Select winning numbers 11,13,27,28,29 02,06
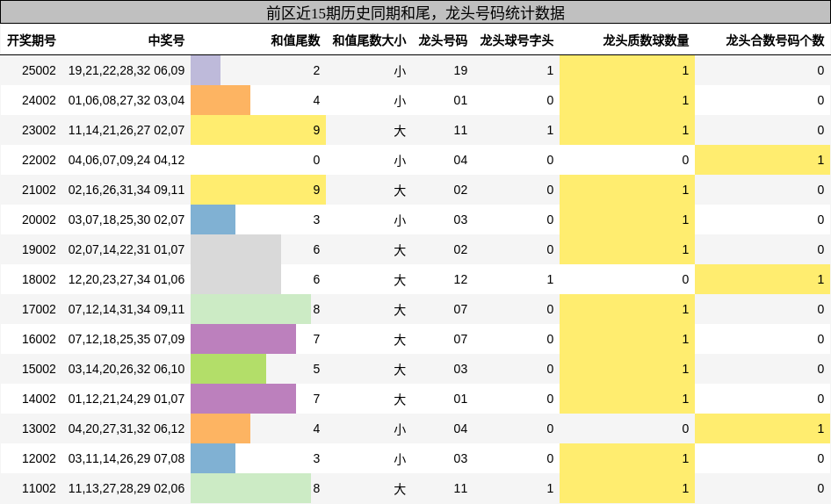Image resolution: width=831 pixels, height=504 pixels. 126,488
